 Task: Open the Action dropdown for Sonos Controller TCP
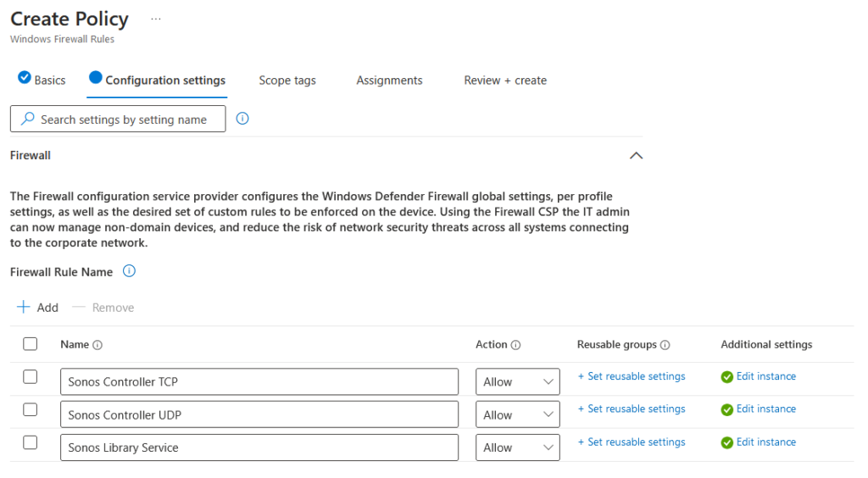[x=517, y=382]
